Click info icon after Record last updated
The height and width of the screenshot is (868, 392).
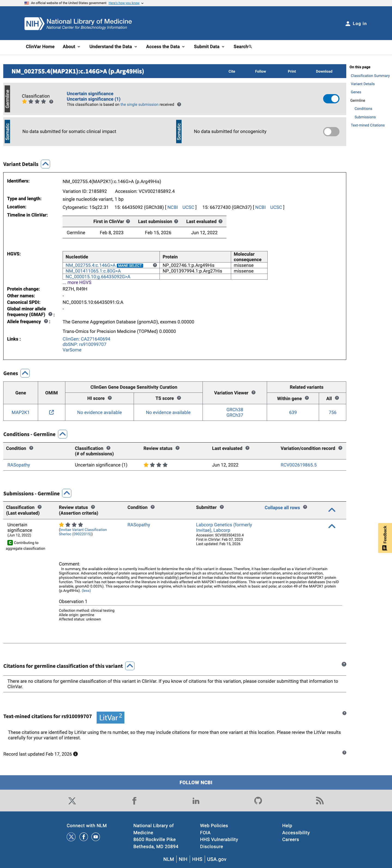click(76, 754)
